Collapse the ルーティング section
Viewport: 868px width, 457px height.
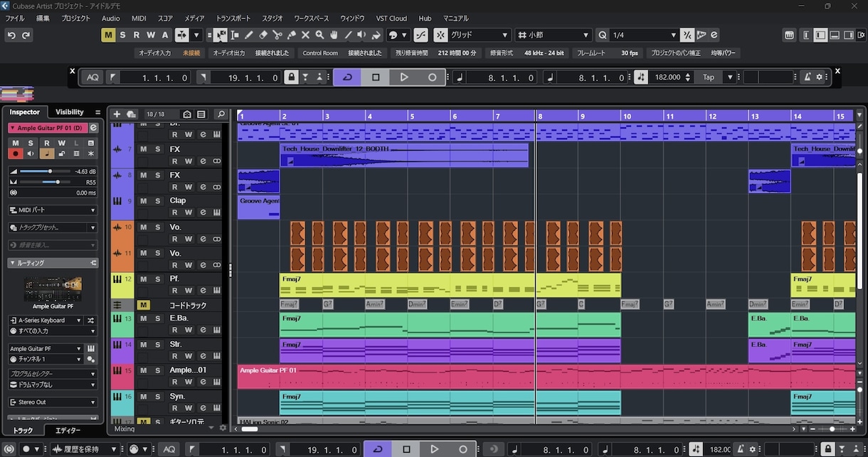tap(53, 263)
